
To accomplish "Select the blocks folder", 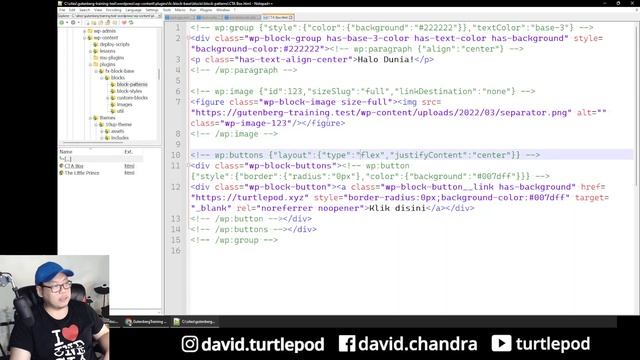I will coord(118,78).
